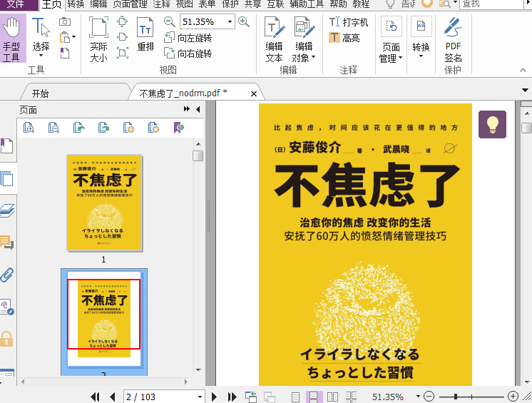Viewport: 532px width, 403px height.
Task: Expand the Pages panel with double arrow
Action: click(x=187, y=109)
